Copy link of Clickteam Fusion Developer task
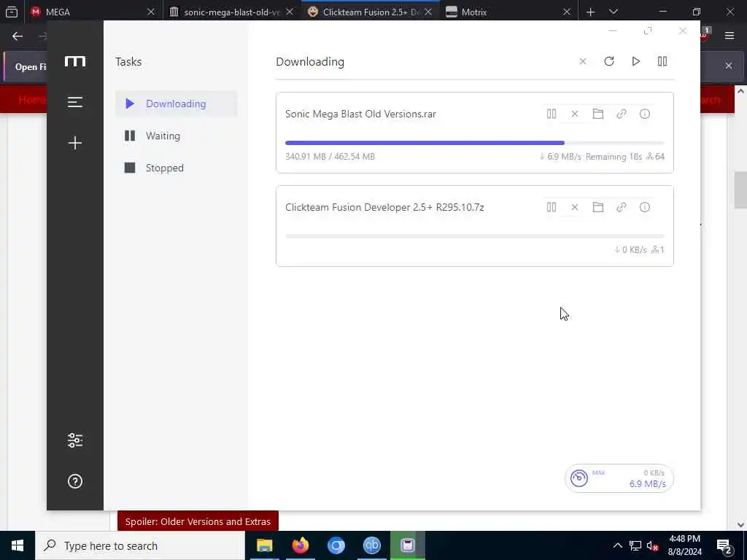The height and width of the screenshot is (560, 747). pyautogui.click(x=622, y=207)
